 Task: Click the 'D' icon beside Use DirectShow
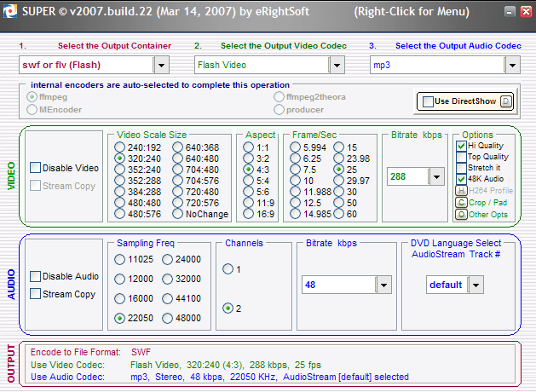pyautogui.click(x=505, y=101)
